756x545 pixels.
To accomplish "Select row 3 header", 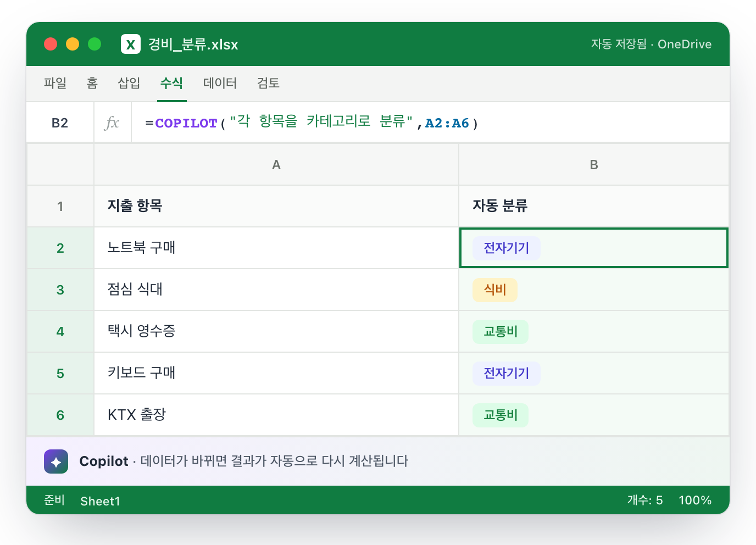I will pos(60,290).
